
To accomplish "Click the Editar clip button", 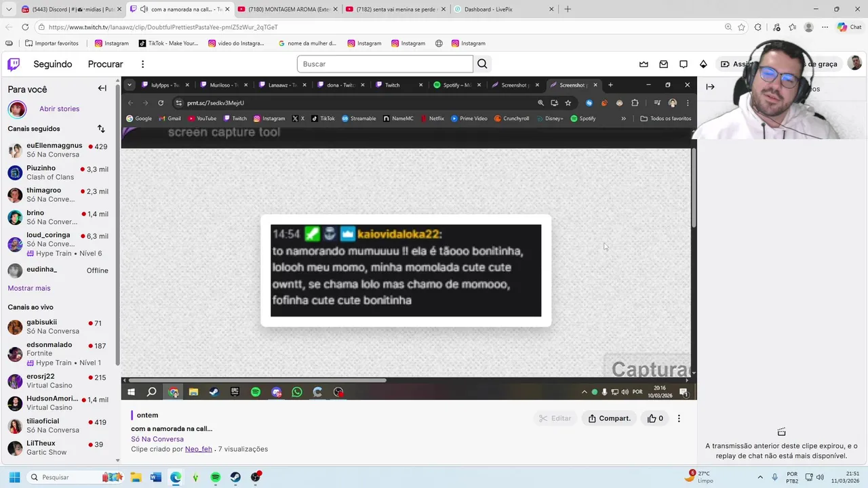I will (x=555, y=418).
